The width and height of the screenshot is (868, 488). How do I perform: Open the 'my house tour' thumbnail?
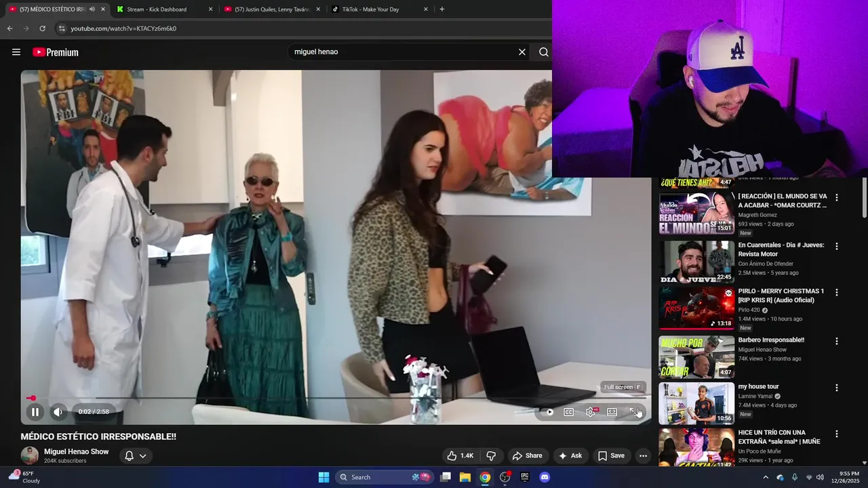(696, 403)
